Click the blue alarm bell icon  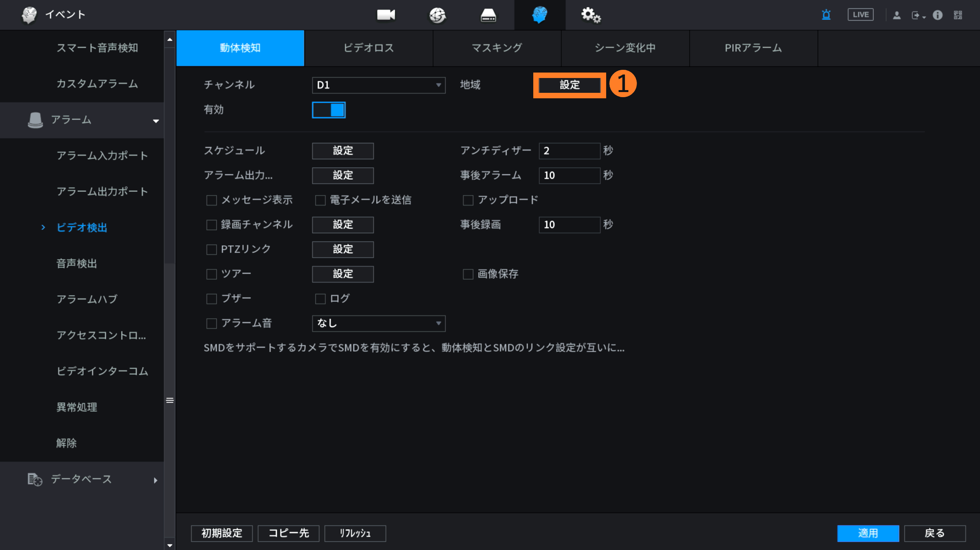click(826, 15)
